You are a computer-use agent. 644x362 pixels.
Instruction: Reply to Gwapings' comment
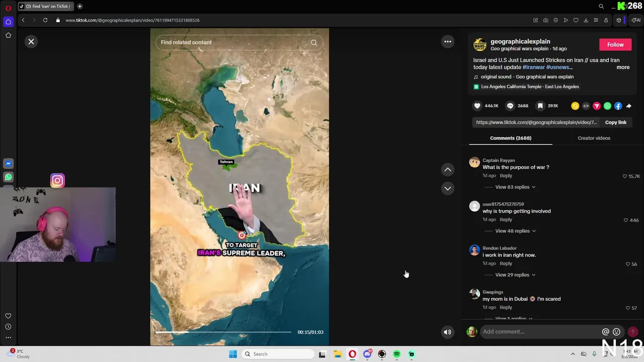tap(506, 307)
